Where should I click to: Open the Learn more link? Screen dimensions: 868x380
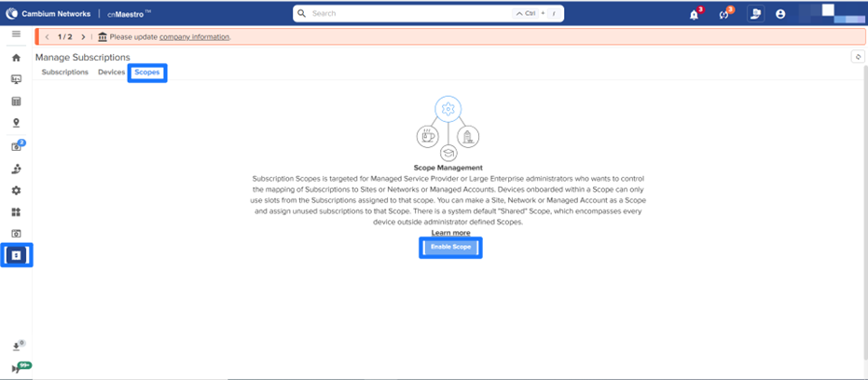[448, 233]
